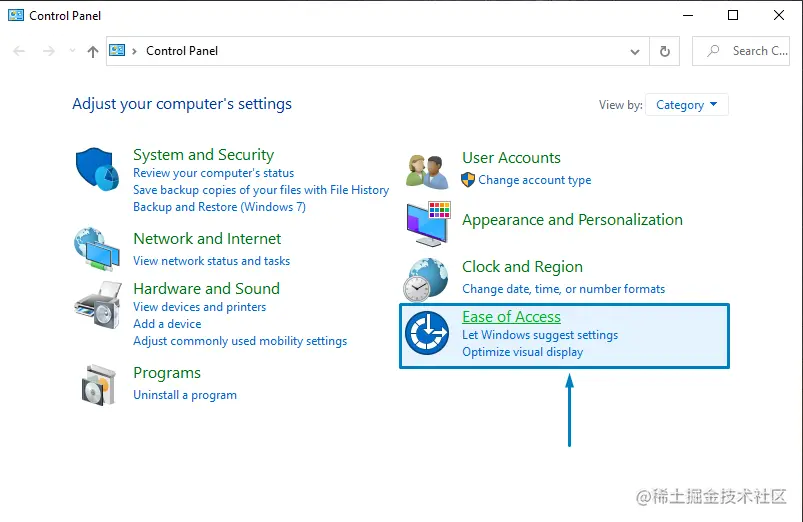Click Add a device link
The height and width of the screenshot is (522, 803).
(x=167, y=324)
